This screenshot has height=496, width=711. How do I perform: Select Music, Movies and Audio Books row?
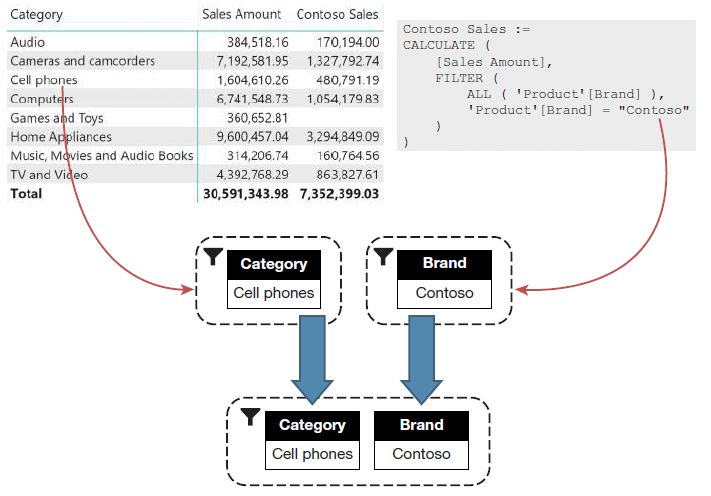[x=195, y=156]
